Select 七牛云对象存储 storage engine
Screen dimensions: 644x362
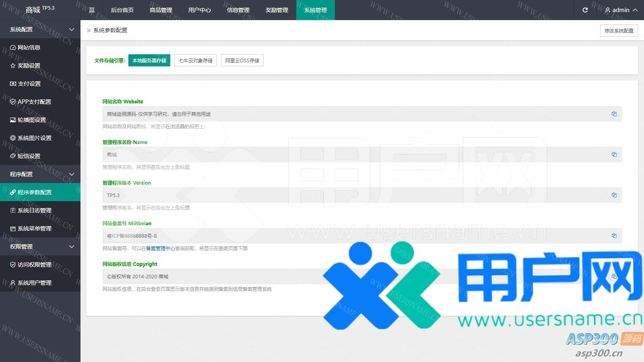pyautogui.click(x=196, y=60)
